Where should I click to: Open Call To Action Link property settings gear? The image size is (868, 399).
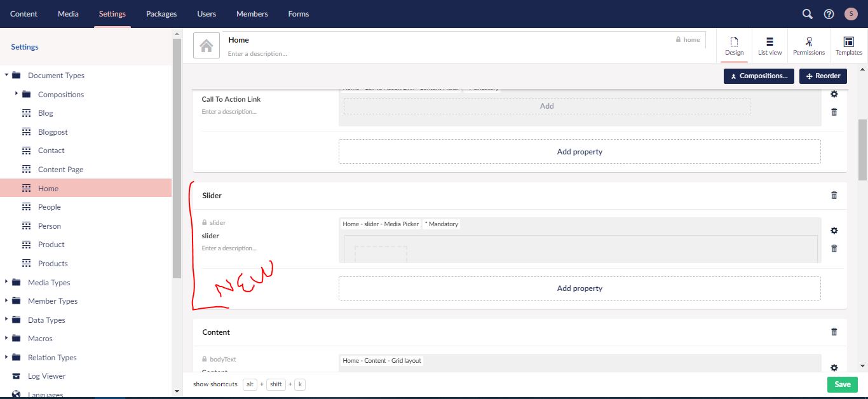click(834, 94)
